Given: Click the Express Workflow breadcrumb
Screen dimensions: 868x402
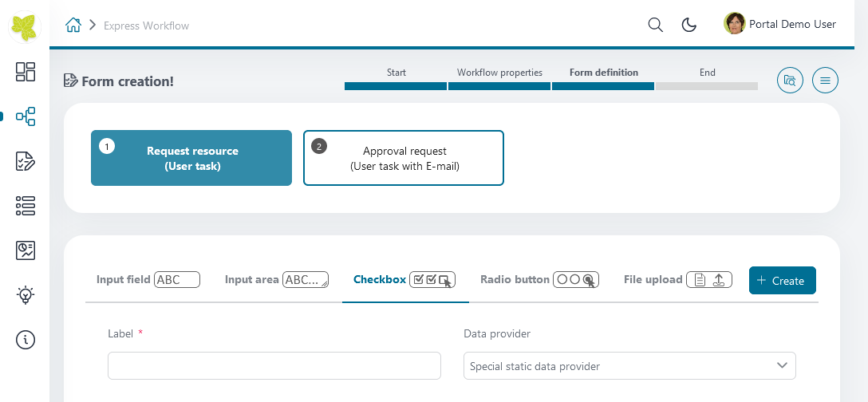Looking at the screenshot, I should [146, 26].
